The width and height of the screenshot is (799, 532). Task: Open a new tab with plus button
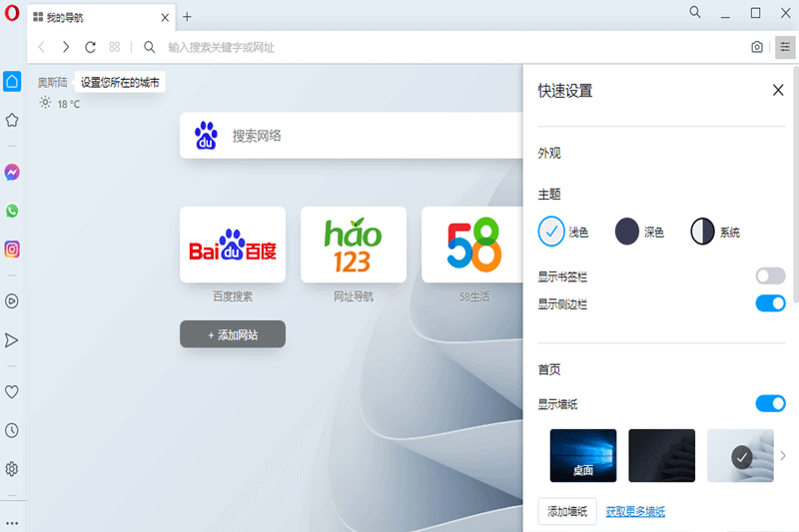tap(187, 17)
